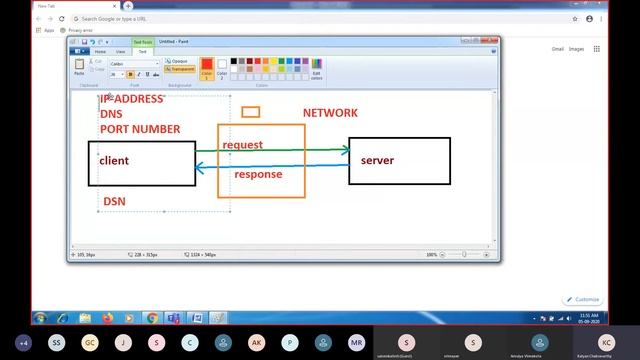Viewport: 640px width, 360px height.
Task: Pick the purple color swatch
Action: pos(305,61)
